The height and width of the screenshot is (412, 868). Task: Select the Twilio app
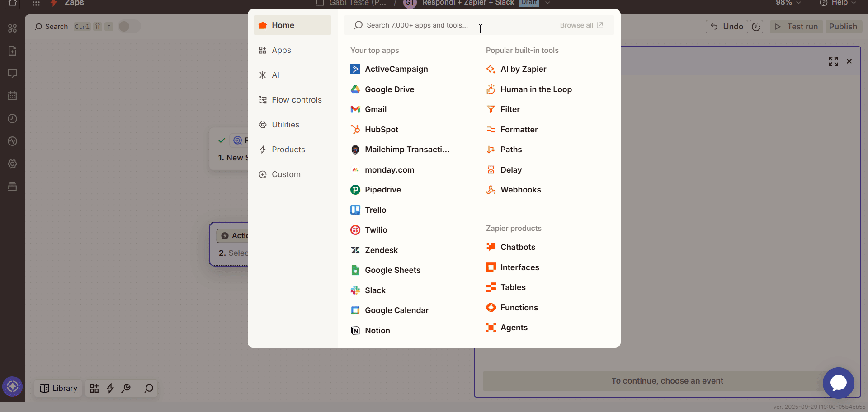coord(369,230)
